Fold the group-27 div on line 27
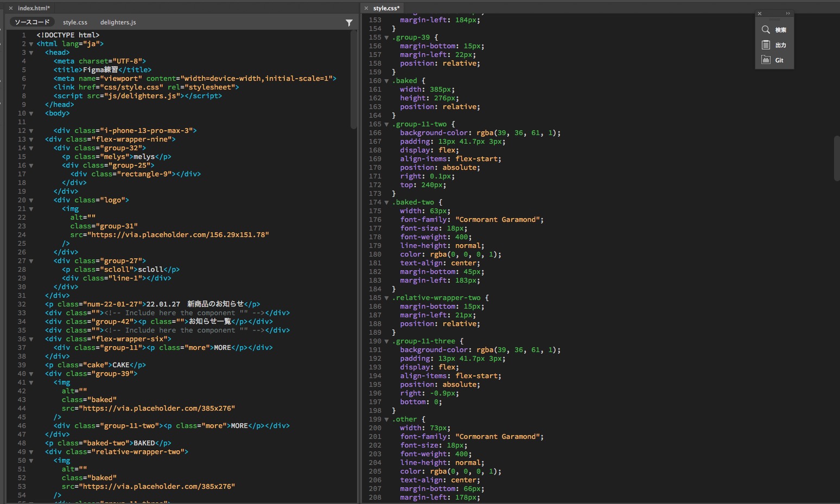The height and width of the screenshot is (504, 840). (x=31, y=261)
